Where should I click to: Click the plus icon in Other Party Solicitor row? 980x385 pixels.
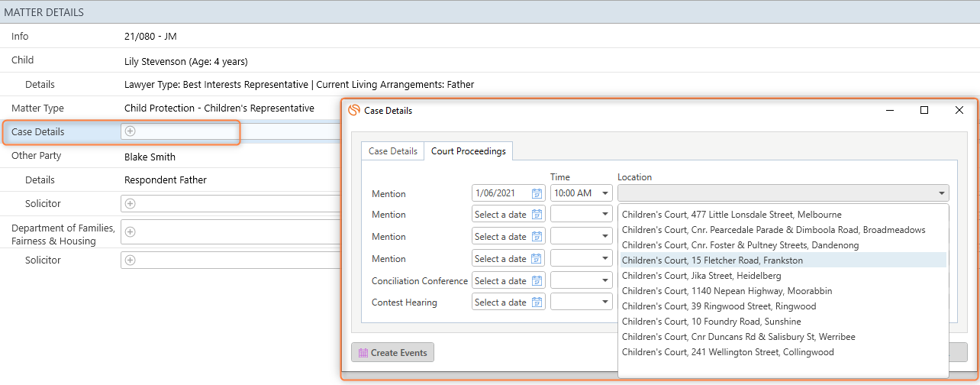click(x=130, y=204)
